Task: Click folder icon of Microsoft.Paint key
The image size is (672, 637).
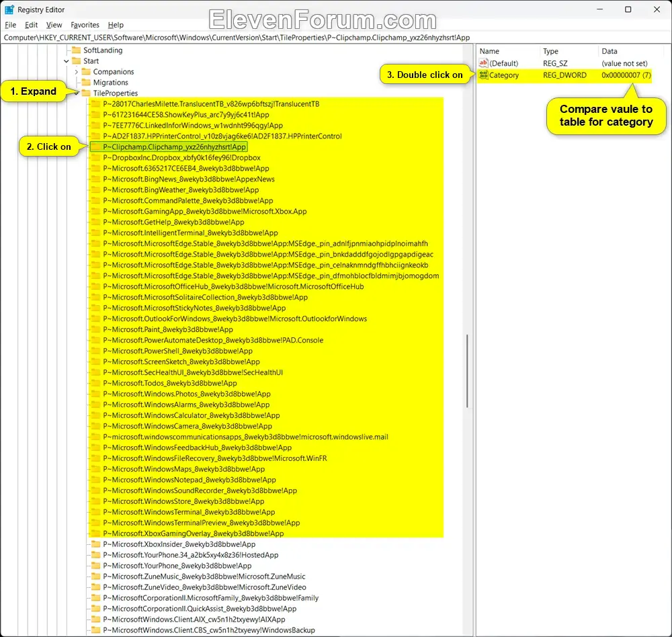Action: (96, 329)
